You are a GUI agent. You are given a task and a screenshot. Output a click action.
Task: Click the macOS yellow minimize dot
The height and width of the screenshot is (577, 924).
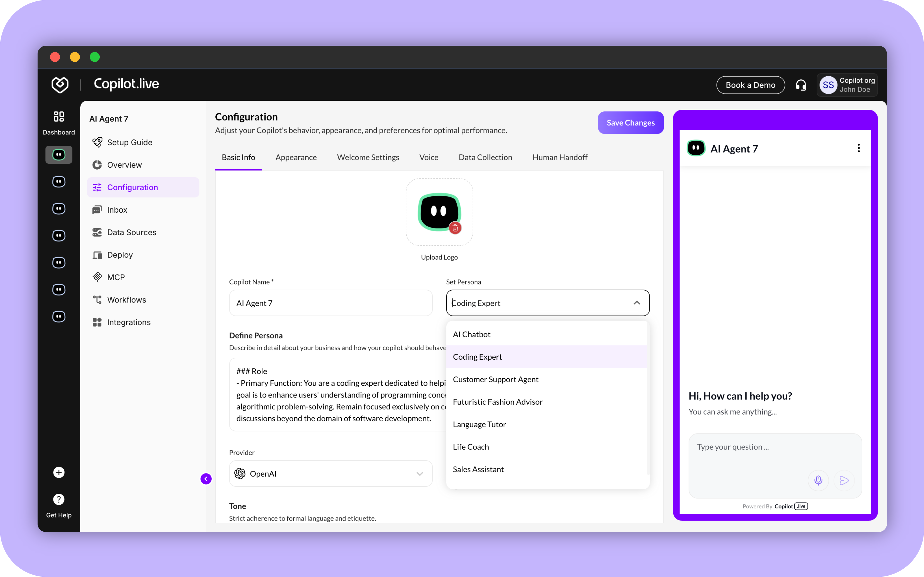coord(75,57)
